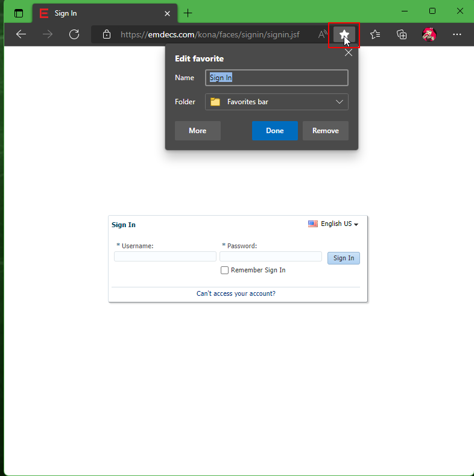
Task: Click the emdecs.com URL address bar
Action: (210, 34)
